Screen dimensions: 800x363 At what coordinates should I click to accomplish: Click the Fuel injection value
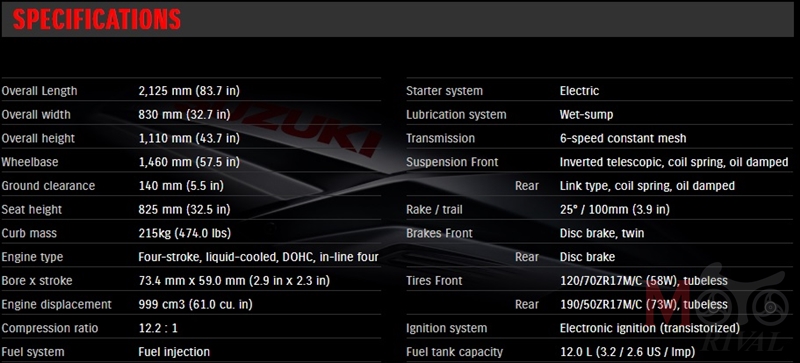point(174,352)
